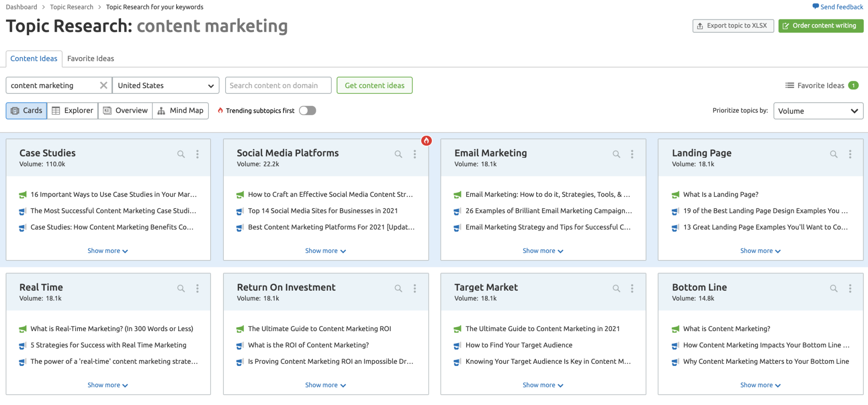
Task: Open three-dot menu on Target Market card
Action: (x=632, y=288)
